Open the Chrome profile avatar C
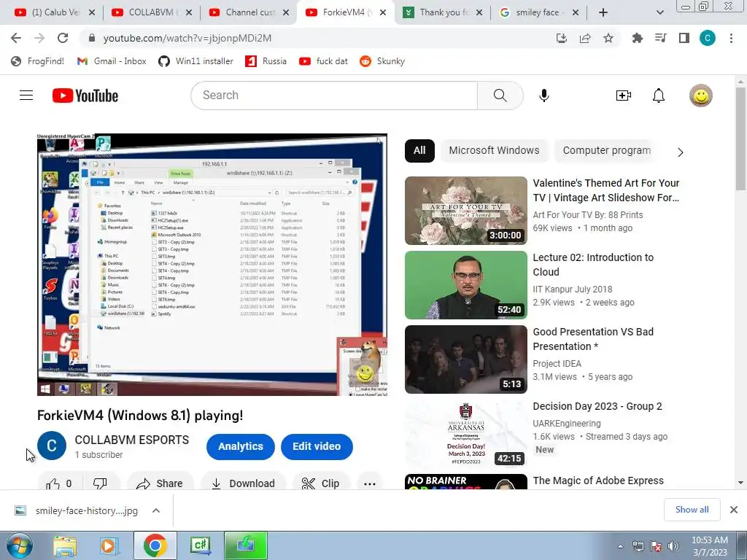Screen dimensions: 747x560 pyautogui.click(x=708, y=38)
